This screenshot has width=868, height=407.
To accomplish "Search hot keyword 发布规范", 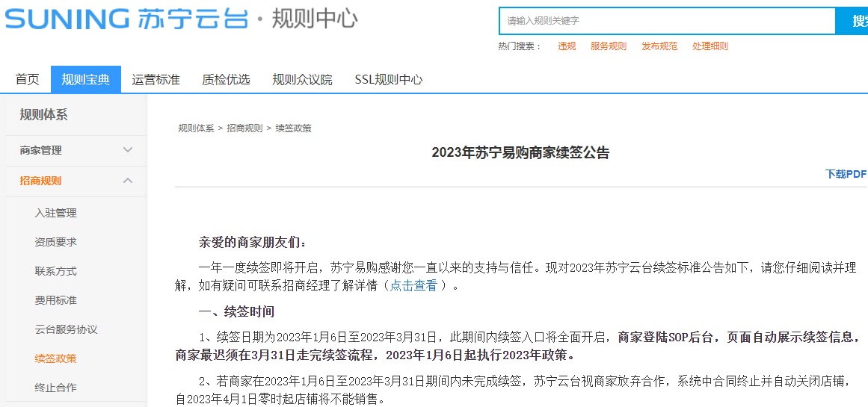I will 659,46.
